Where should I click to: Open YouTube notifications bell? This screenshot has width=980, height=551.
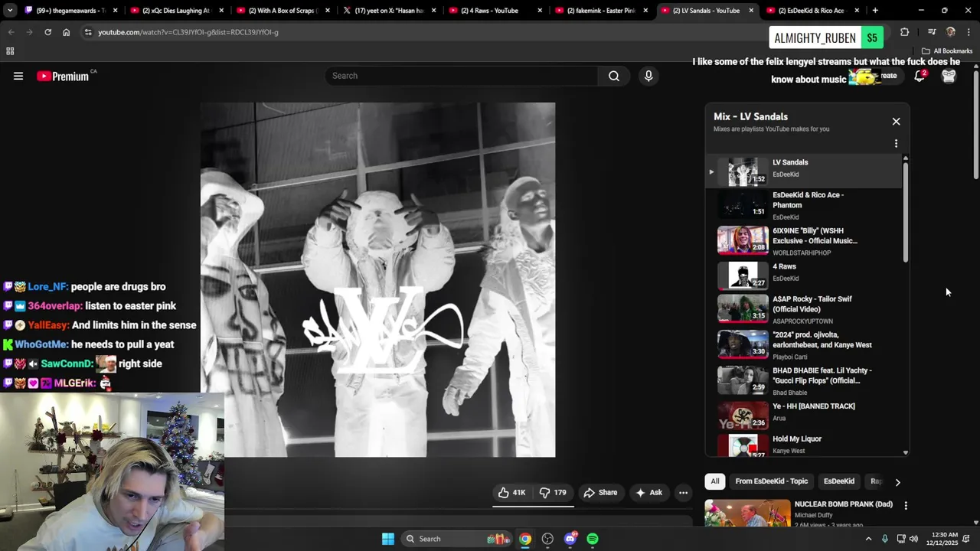pos(920,76)
